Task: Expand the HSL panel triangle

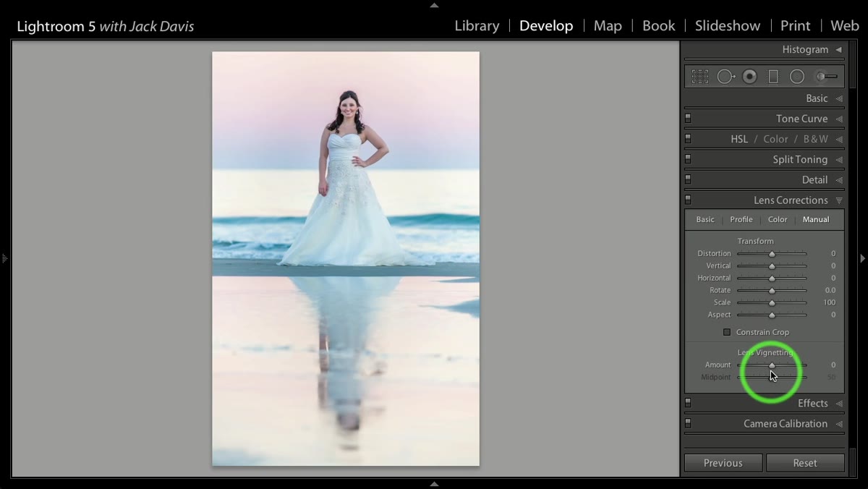Action: tap(839, 140)
